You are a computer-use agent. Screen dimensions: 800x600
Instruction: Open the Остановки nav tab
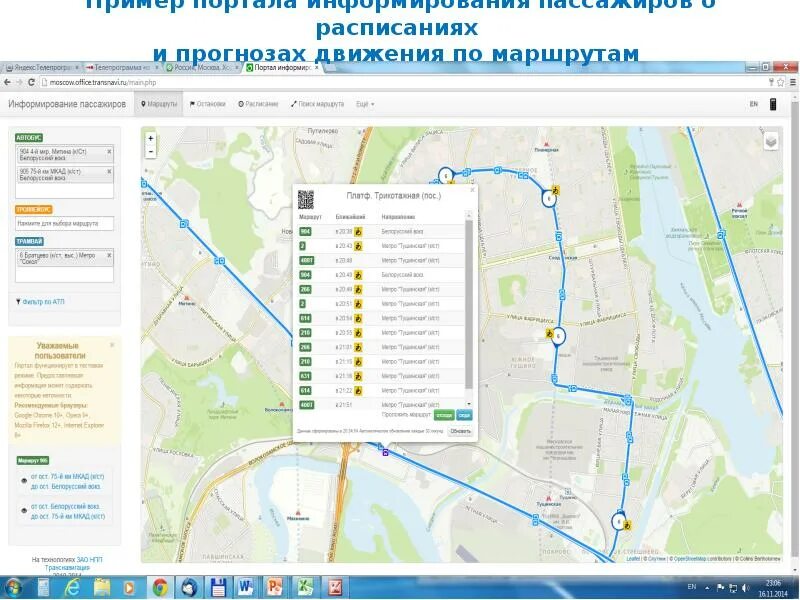(x=208, y=104)
